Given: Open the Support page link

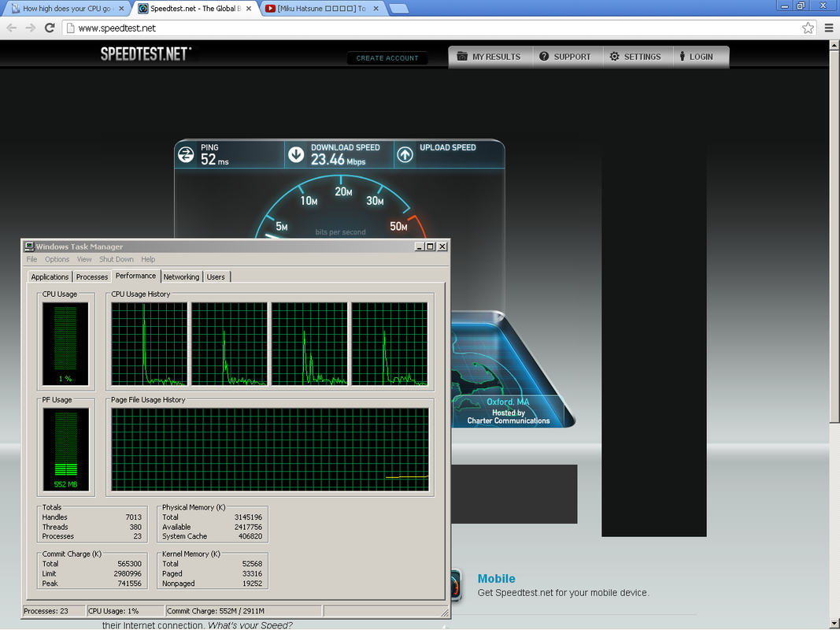Looking at the screenshot, I should pos(564,57).
